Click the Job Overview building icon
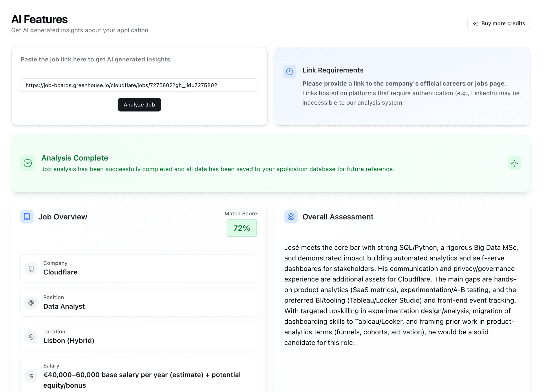The height and width of the screenshot is (392, 556). coord(27,217)
